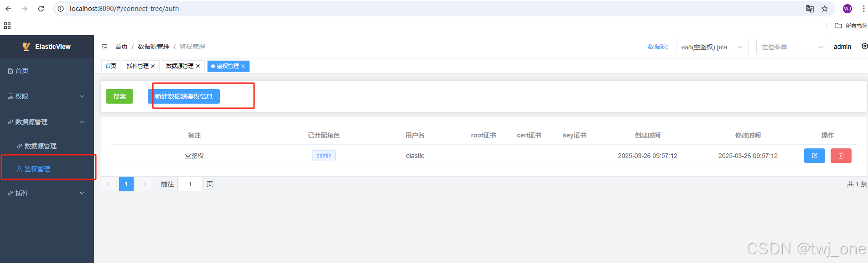Image resolution: width=868 pixels, height=263 pixels.
Task: Close the 鉴权管理 tab
Action: click(243, 66)
